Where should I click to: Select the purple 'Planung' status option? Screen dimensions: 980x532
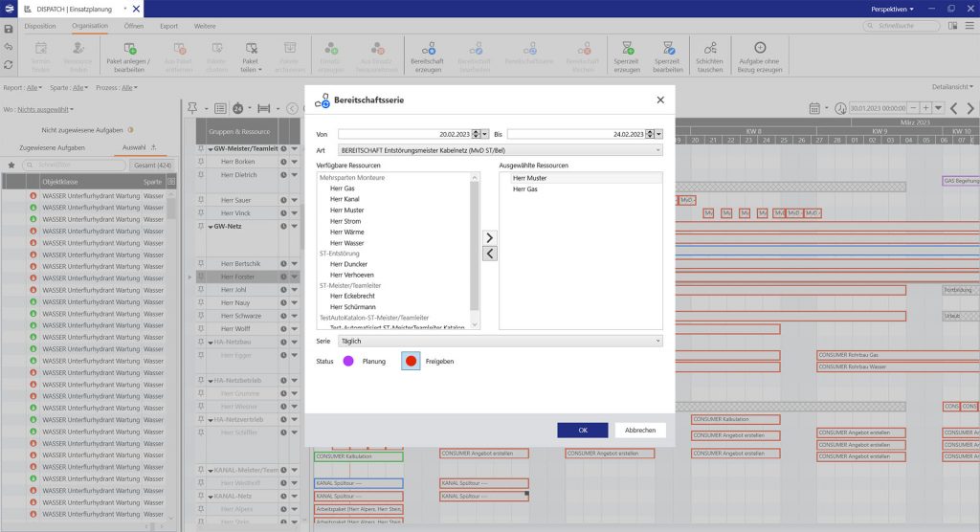pyautogui.click(x=348, y=361)
